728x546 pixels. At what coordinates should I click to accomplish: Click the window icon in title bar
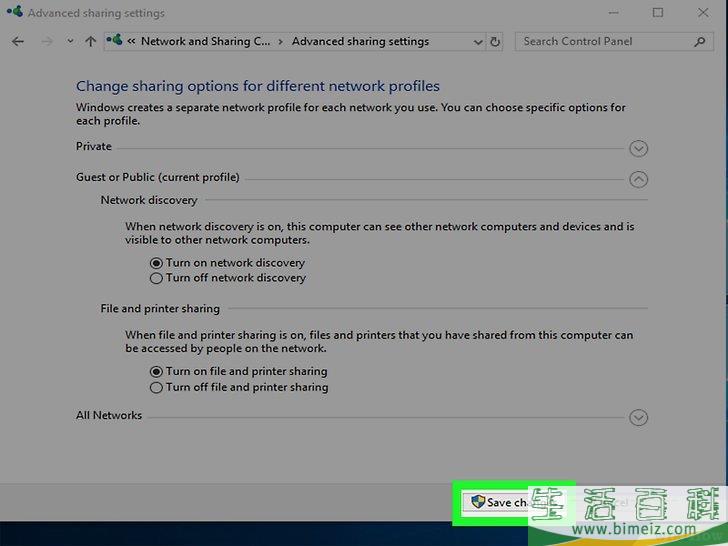click(14, 14)
